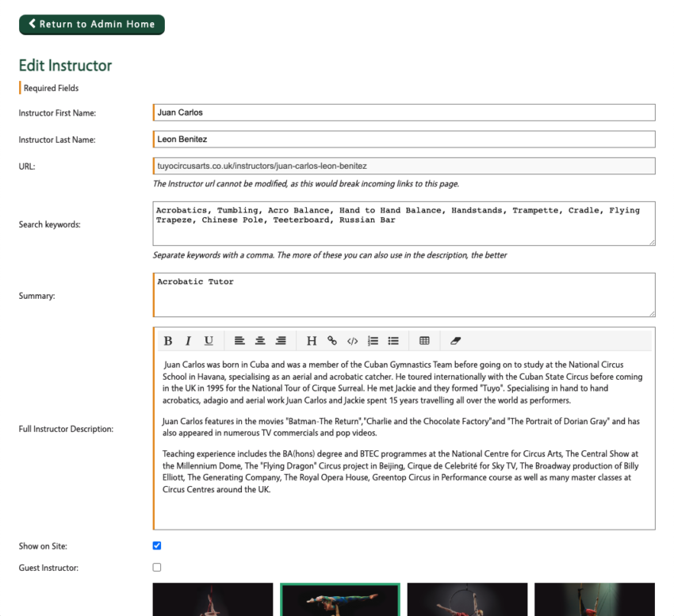Open HTML source code view icon

353,341
